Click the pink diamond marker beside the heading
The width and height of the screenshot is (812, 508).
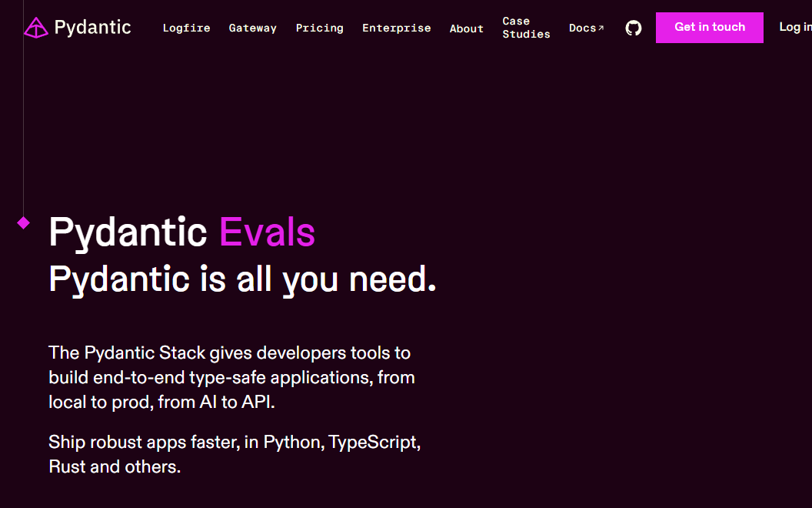(24, 223)
